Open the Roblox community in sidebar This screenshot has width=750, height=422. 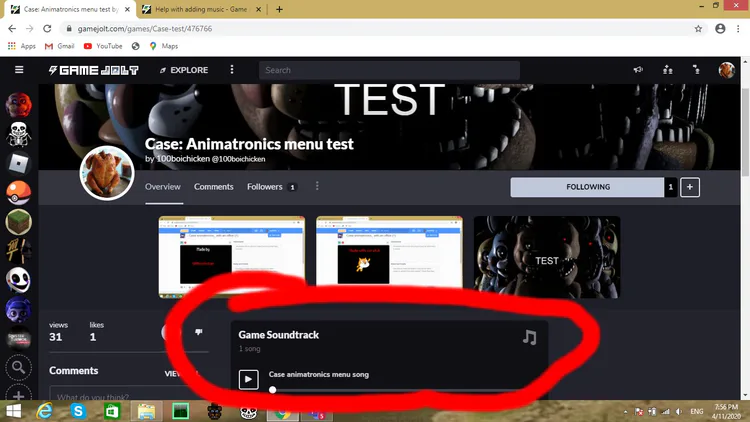click(19, 164)
